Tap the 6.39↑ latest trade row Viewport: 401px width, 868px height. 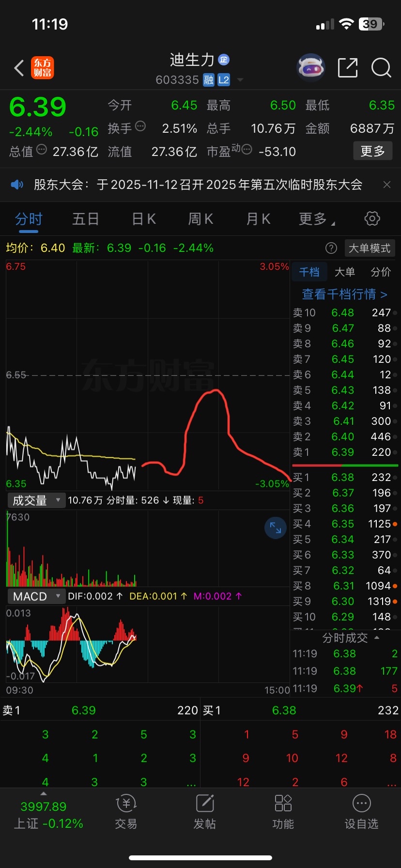click(345, 689)
